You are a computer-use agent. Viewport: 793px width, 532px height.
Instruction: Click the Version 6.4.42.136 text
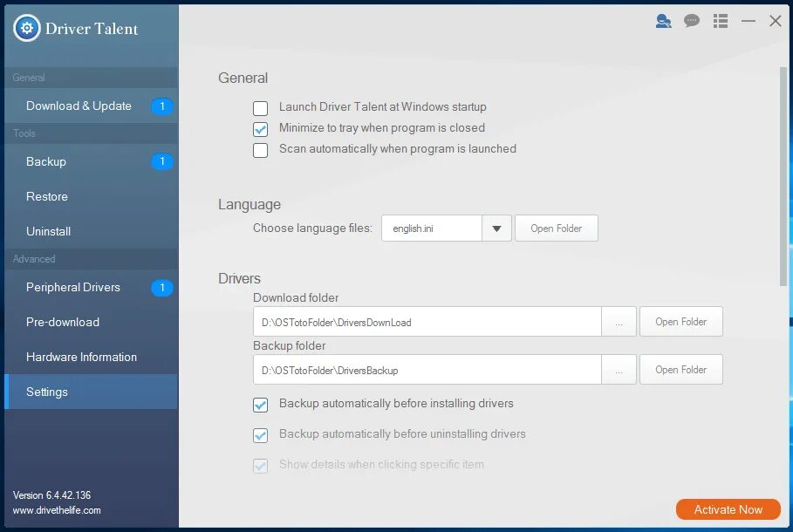(52, 495)
